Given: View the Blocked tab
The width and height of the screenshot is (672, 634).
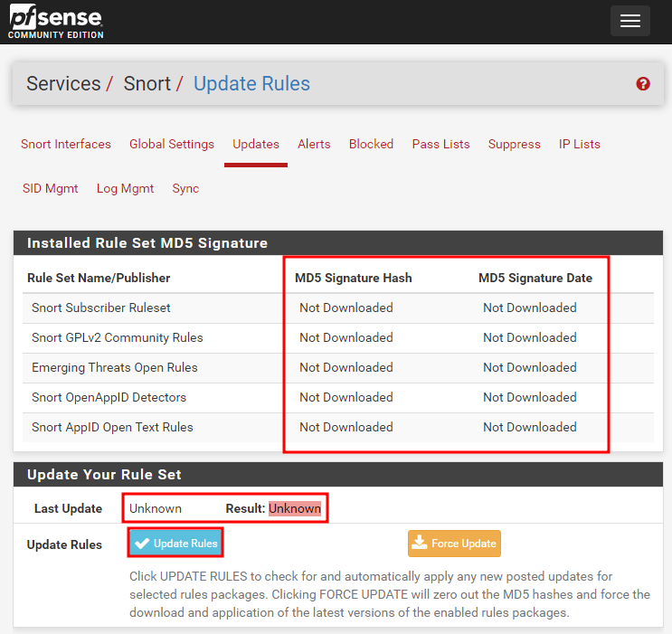Looking at the screenshot, I should 371,144.
